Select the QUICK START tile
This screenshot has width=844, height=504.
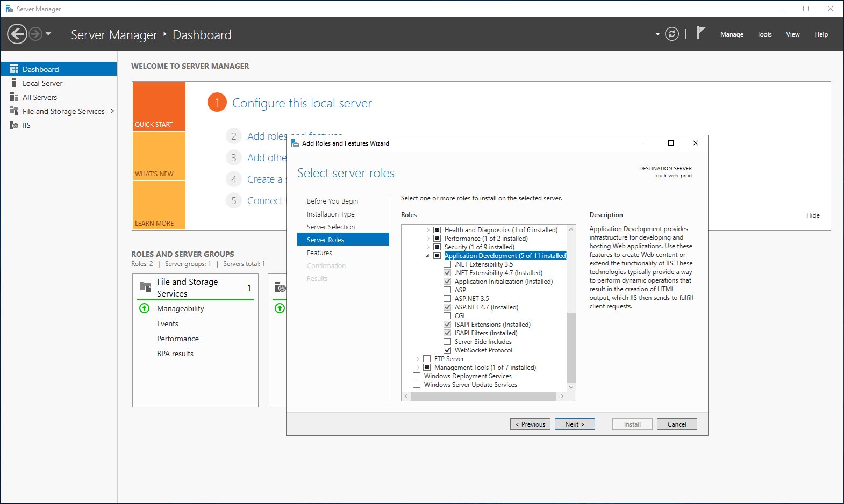tap(159, 106)
